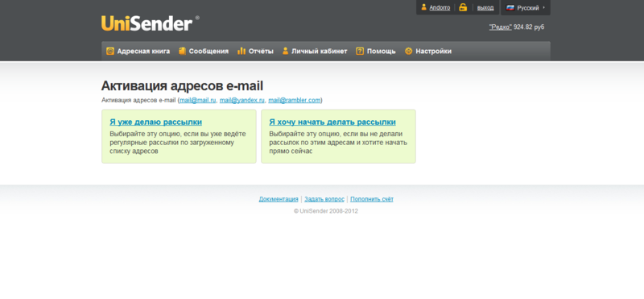The image size is (644, 299).
Task: Click the Russian flag icon
Action: point(510,7)
